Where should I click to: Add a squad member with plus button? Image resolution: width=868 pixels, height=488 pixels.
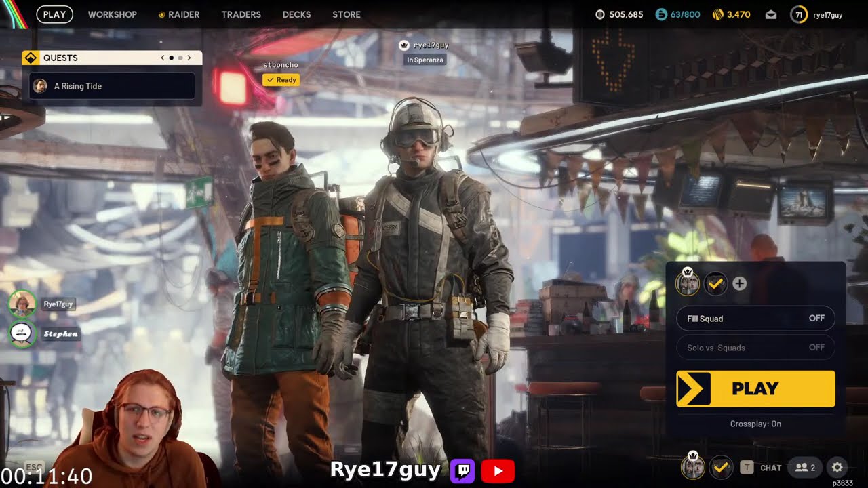point(739,284)
